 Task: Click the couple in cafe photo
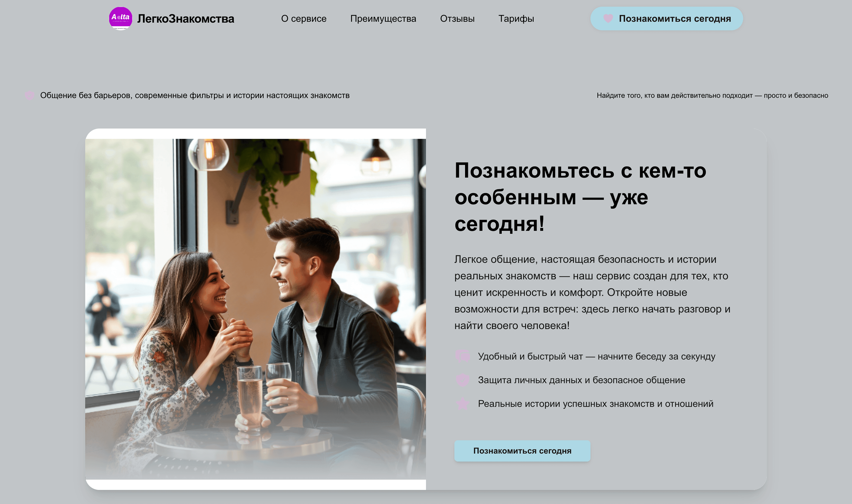click(255, 309)
